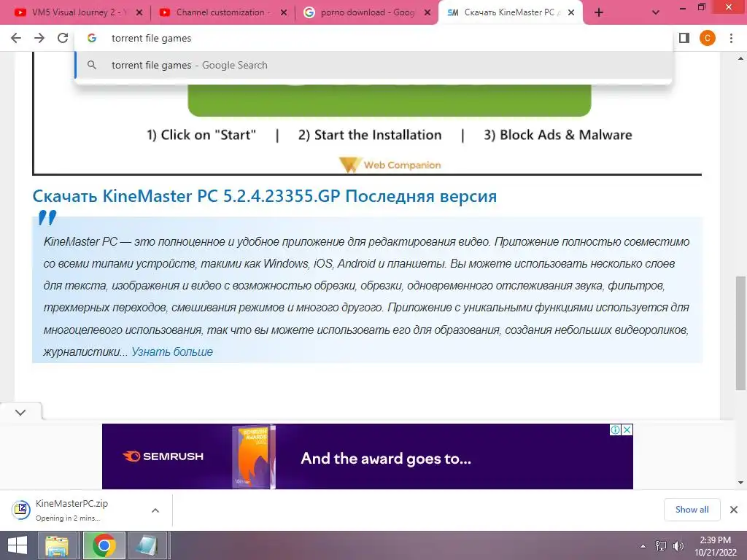Screen dimensions: 747x560
Task: Click the '2) Start the Installation' text
Action: [370, 135]
